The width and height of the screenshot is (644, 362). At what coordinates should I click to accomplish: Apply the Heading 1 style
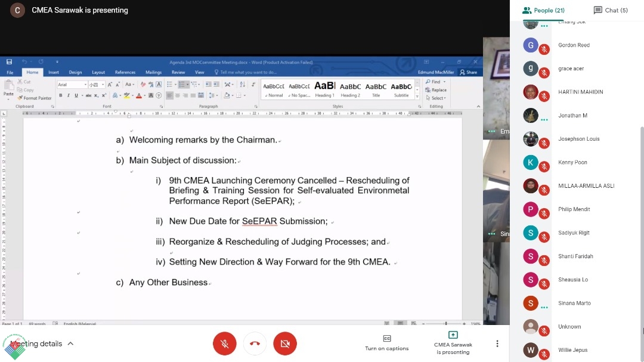tap(324, 89)
